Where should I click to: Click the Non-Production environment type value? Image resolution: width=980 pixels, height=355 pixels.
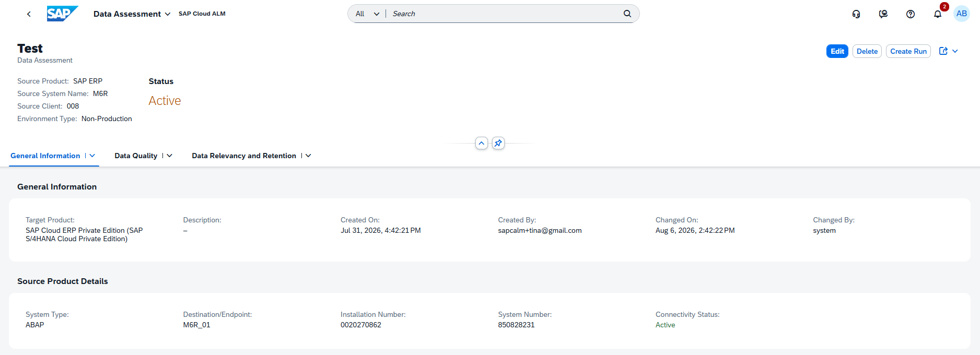click(x=107, y=119)
